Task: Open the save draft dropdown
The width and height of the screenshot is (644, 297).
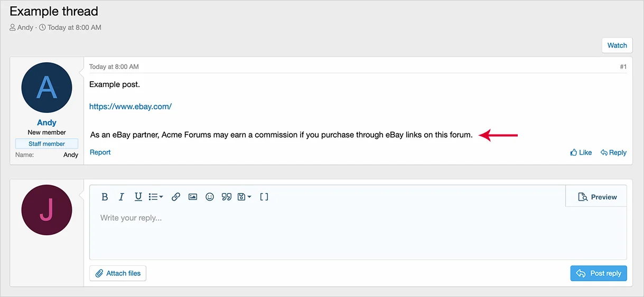Action: 244,197
